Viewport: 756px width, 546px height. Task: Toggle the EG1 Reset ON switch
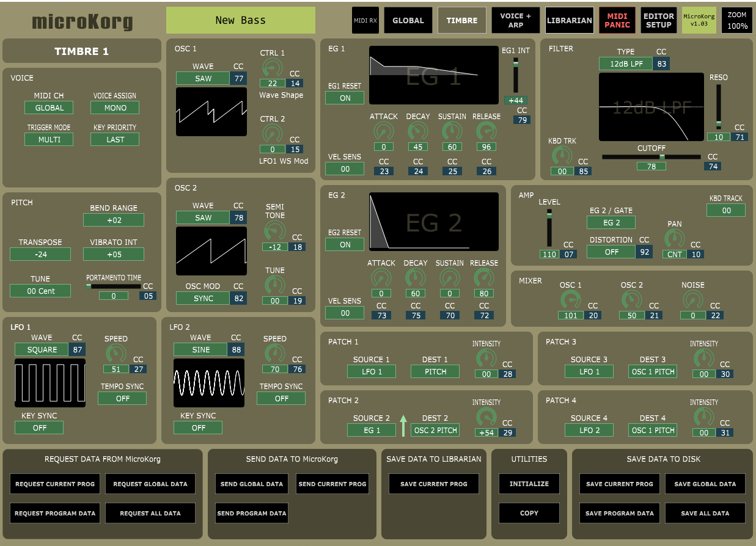tap(345, 98)
